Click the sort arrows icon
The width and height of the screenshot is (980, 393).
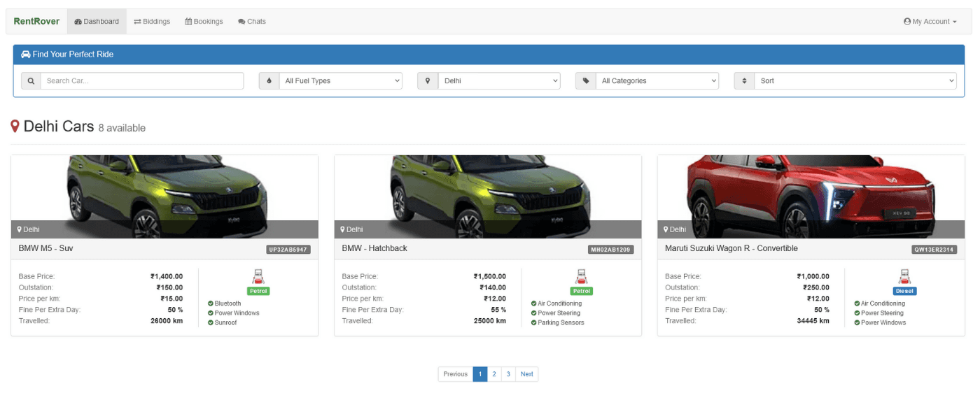(744, 80)
